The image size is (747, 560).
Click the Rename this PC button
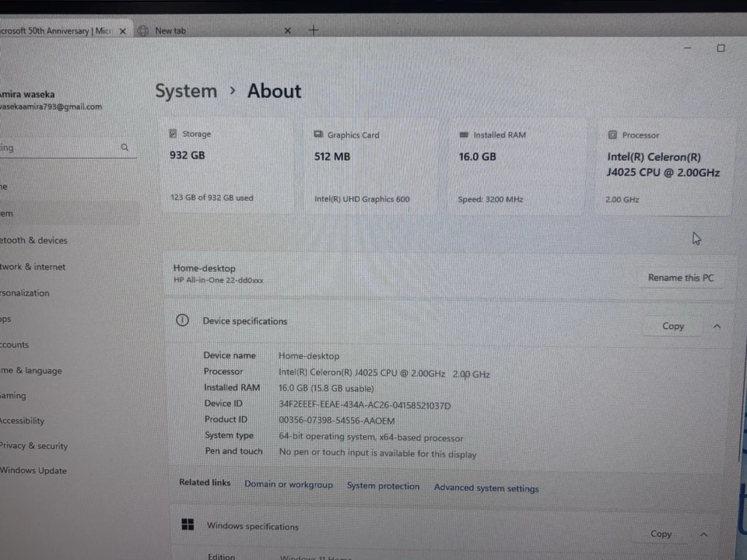[681, 278]
